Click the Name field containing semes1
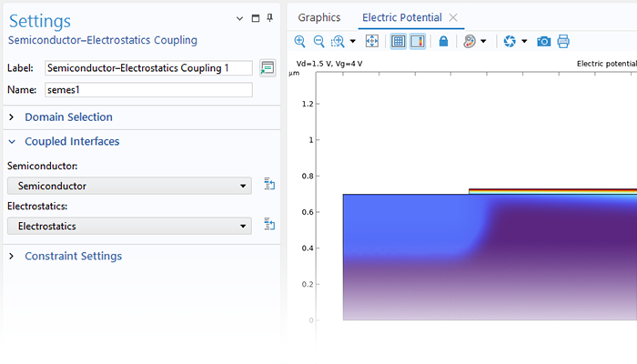 click(x=148, y=90)
